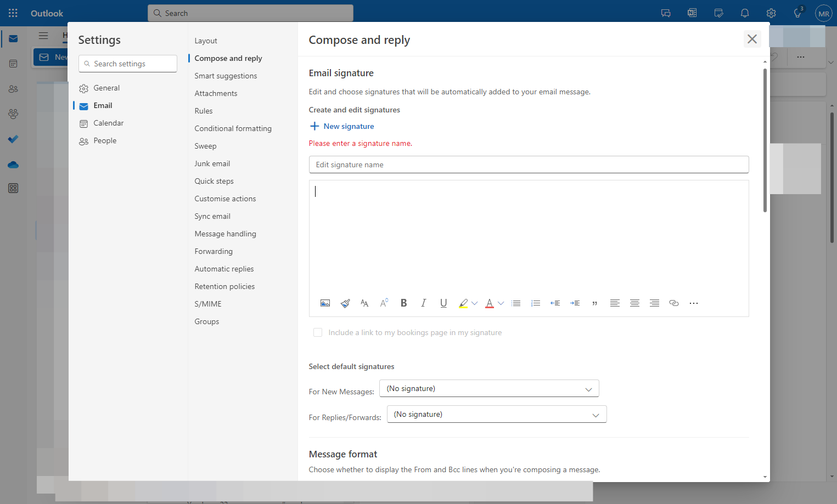Increase the indent
The image size is (837, 504).
click(575, 303)
